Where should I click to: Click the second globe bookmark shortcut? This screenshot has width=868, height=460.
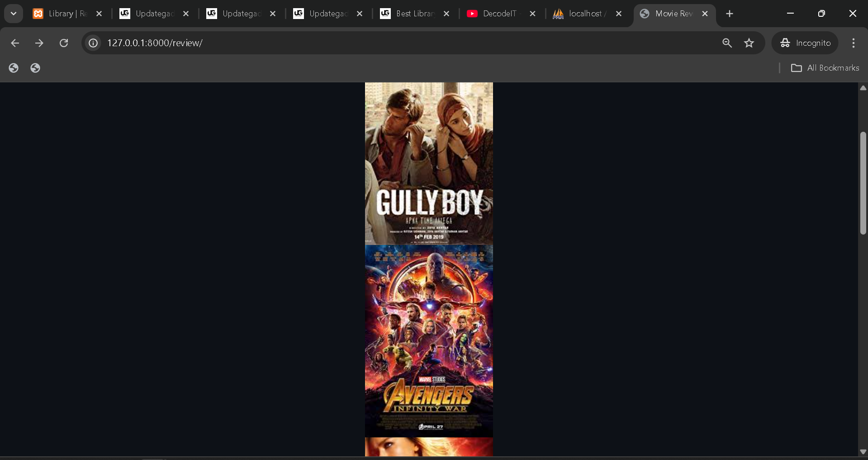pyautogui.click(x=35, y=68)
